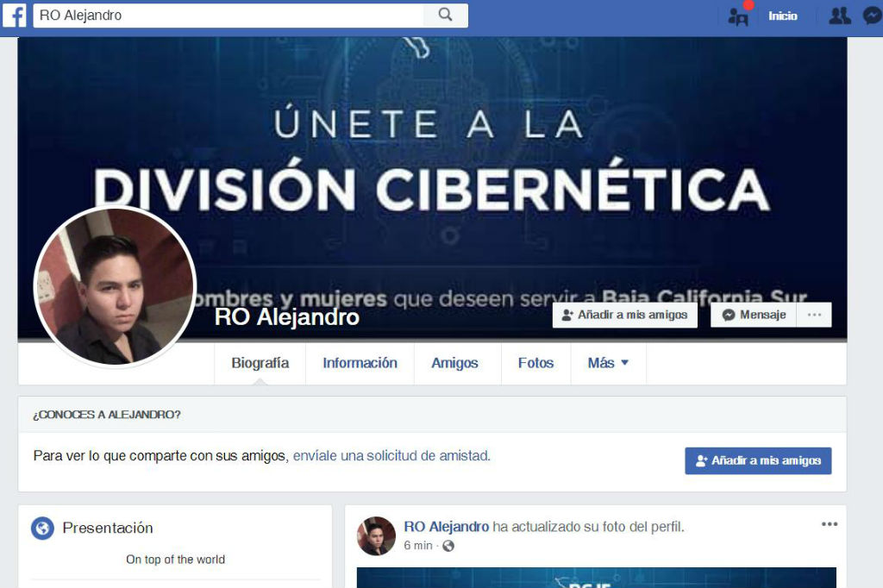Click the envíale una solicitud de amistad link
Image resolution: width=883 pixels, height=588 pixels.
pyautogui.click(x=391, y=455)
